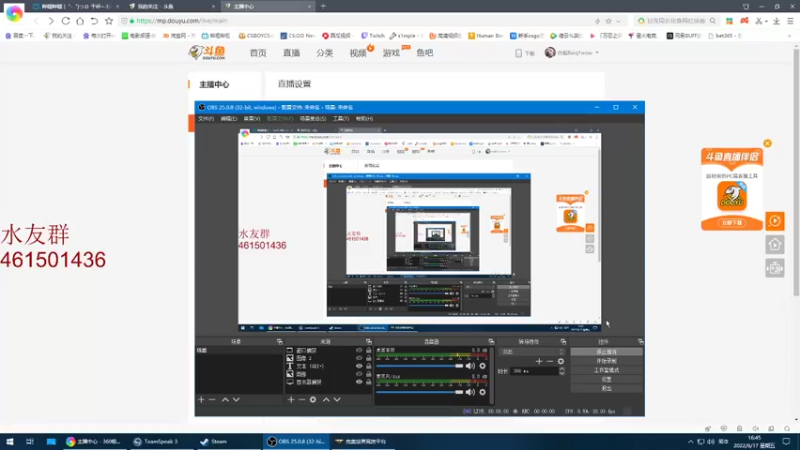Open scene transition properties gear

(561, 361)
